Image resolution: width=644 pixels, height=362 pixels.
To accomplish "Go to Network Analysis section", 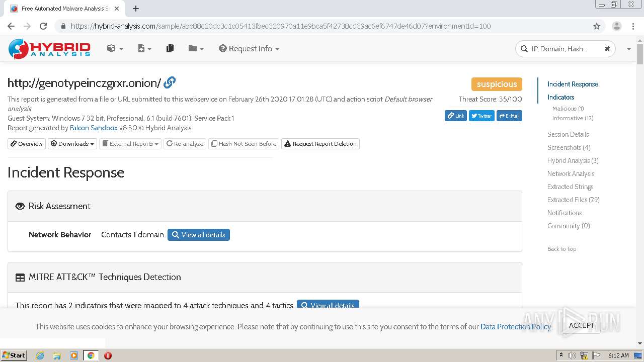I will [x=571, y=173].
